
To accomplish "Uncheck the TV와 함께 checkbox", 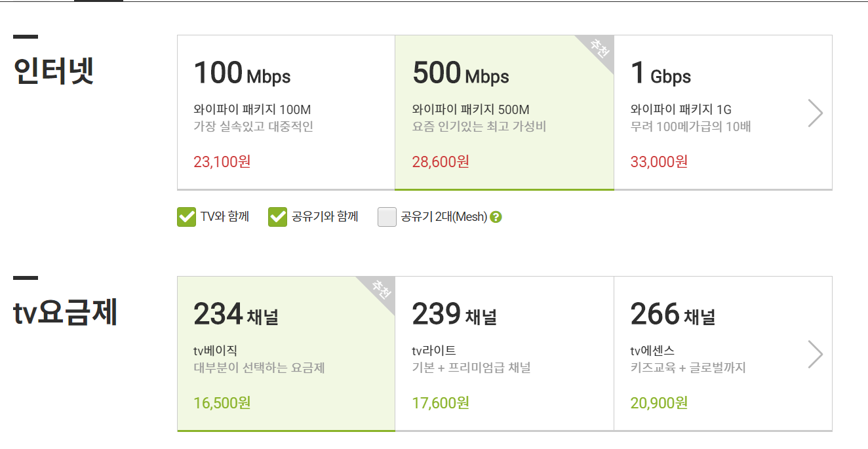I will pyautogui.click(x=186, y=217).
